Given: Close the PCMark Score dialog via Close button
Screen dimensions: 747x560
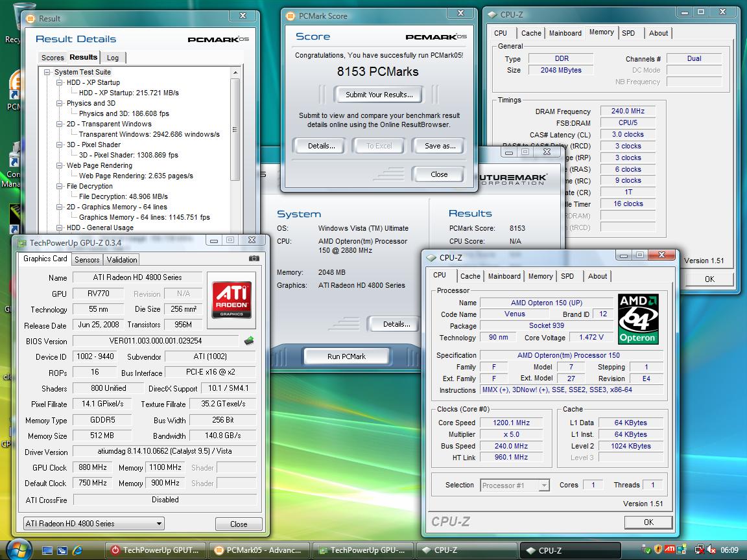Looking at the screenshot, I should (439, 174).
